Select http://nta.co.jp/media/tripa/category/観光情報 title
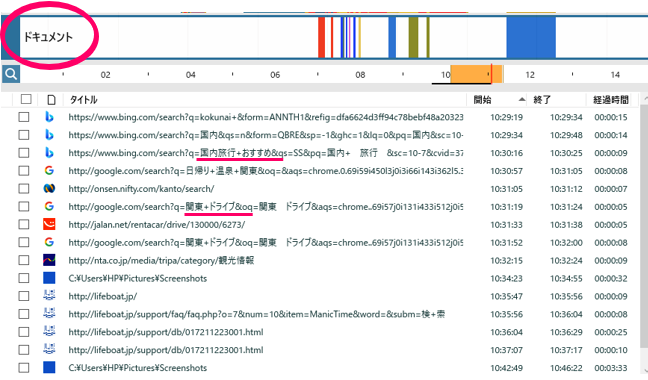The image size is (648, 380). click(161, 261)
